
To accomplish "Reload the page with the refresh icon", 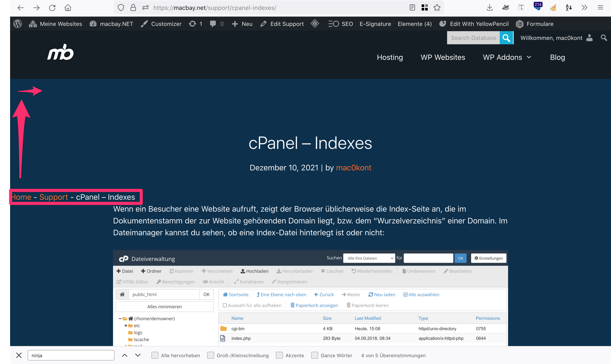I will 52,8.
